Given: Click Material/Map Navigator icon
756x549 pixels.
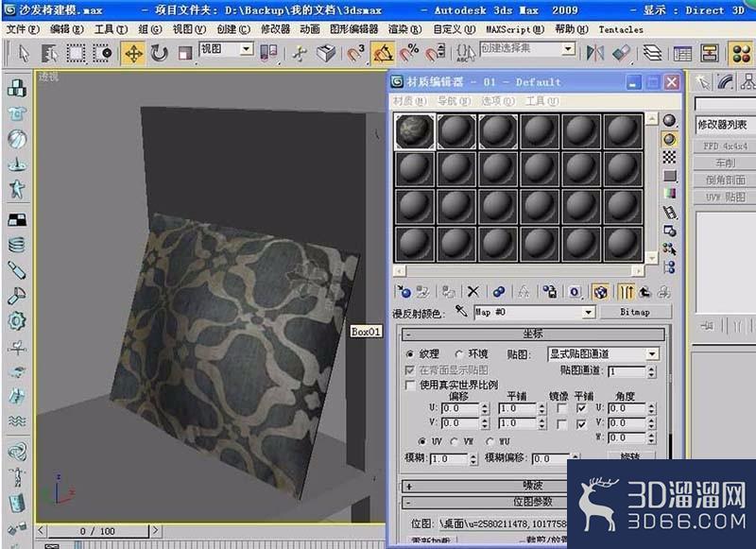Looking at the screenshot, I should pyautogui.click(x=669, y=267).
